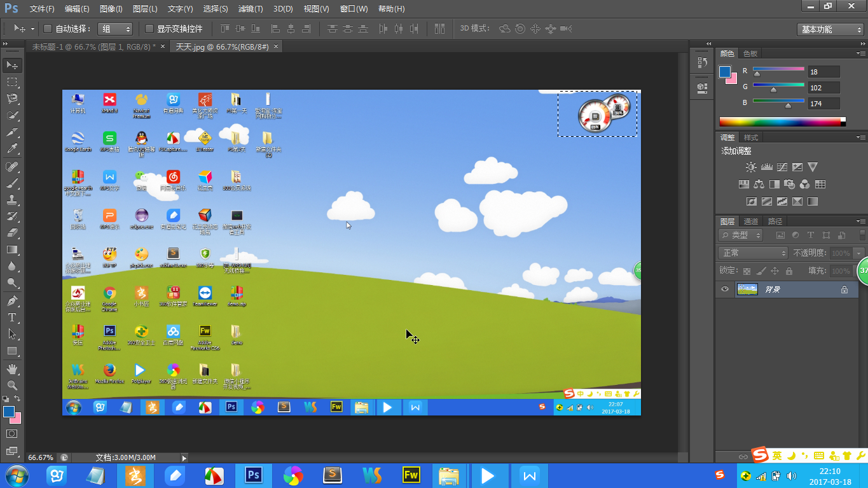Open the tool preset picker arrow
The image size is (868, 488).
pos(32,29)
